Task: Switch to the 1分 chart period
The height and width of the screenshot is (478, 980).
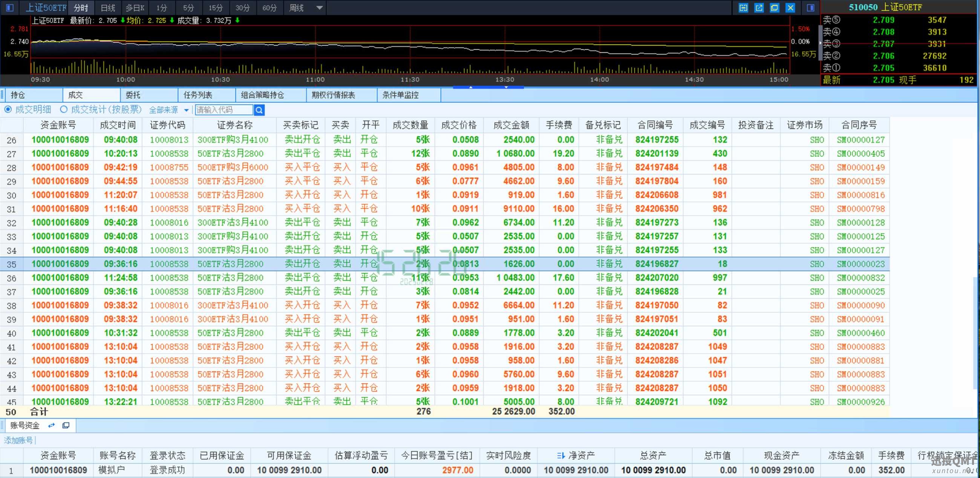Action: (162, 8)
